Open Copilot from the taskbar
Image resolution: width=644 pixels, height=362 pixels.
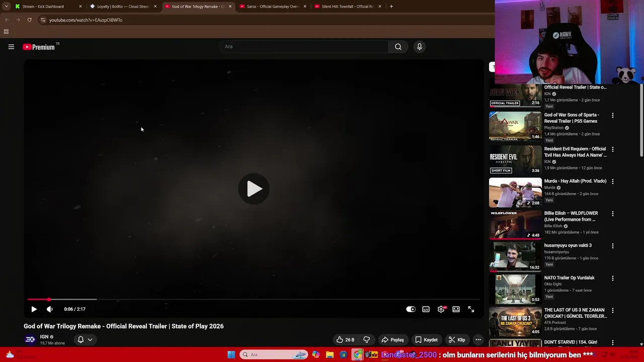point(315,354)
